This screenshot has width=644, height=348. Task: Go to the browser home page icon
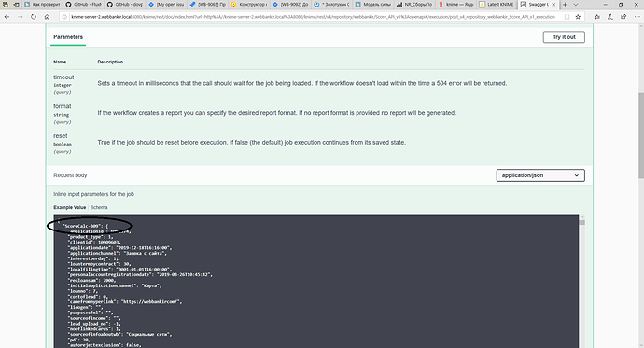coord(47,17)
